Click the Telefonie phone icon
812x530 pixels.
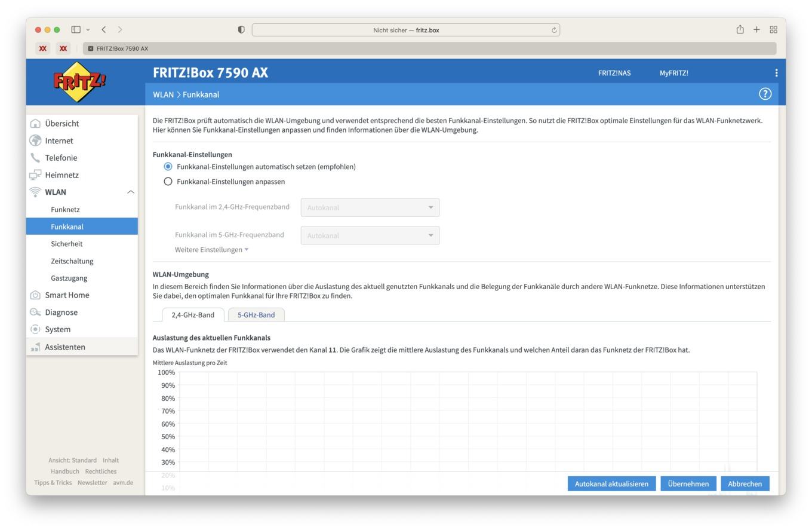click(35, 158)
